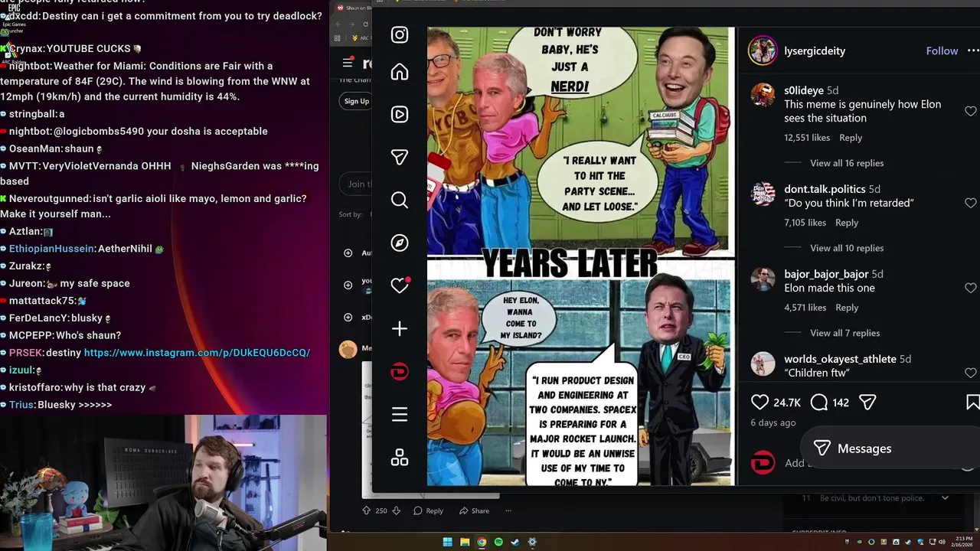
Task: Click the meme image in the post
Action: [x=580, y=256]
